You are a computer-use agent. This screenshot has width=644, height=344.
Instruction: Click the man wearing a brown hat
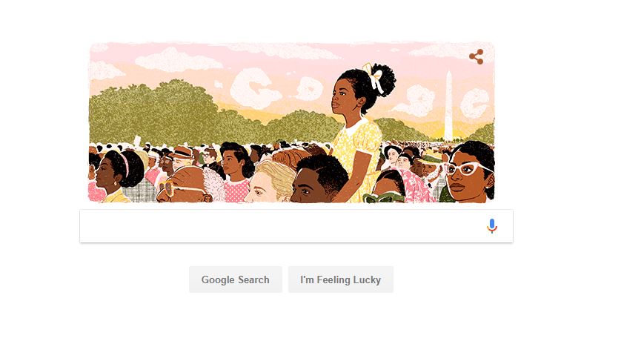tap(181, 158)
